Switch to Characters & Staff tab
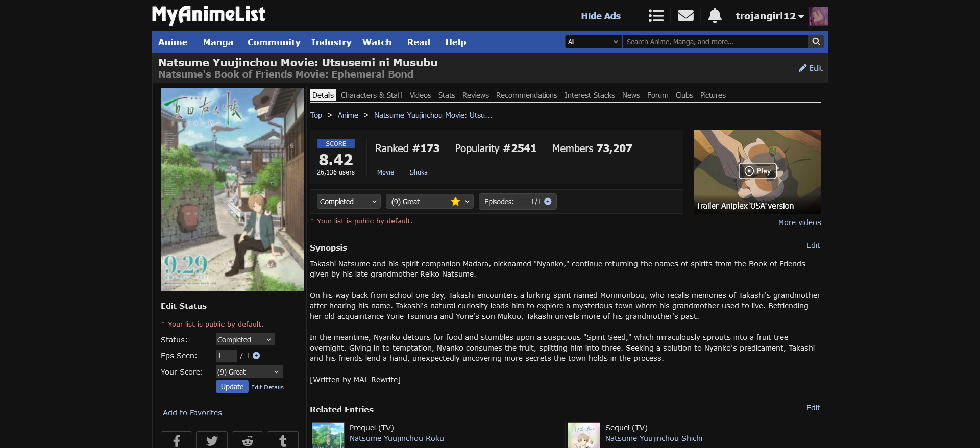Image resolution: width=980 pixels, height=448 pixels. point(371,95)
